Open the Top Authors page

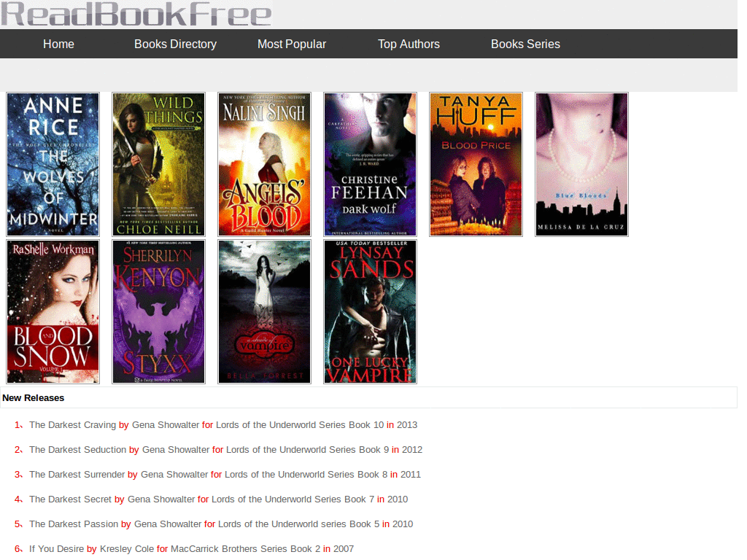click(x=409, y=44)
